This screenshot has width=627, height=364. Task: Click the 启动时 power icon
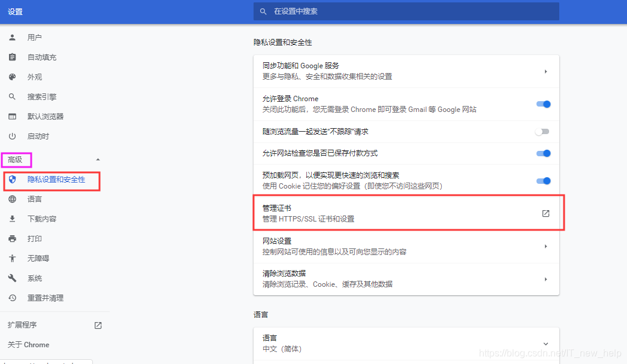[13, 136]
